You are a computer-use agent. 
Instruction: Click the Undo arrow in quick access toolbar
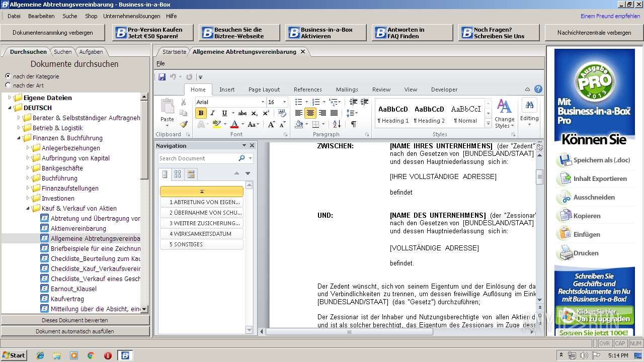coord(173,77)
